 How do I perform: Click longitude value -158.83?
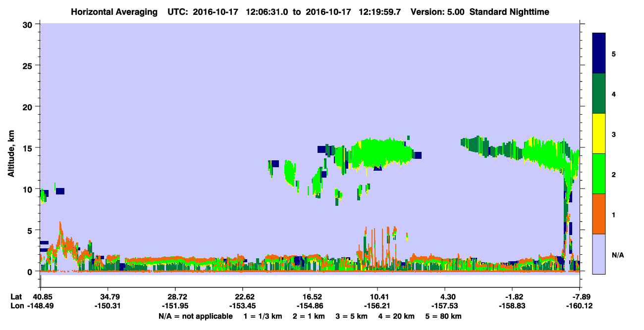[x=513, y=306]
